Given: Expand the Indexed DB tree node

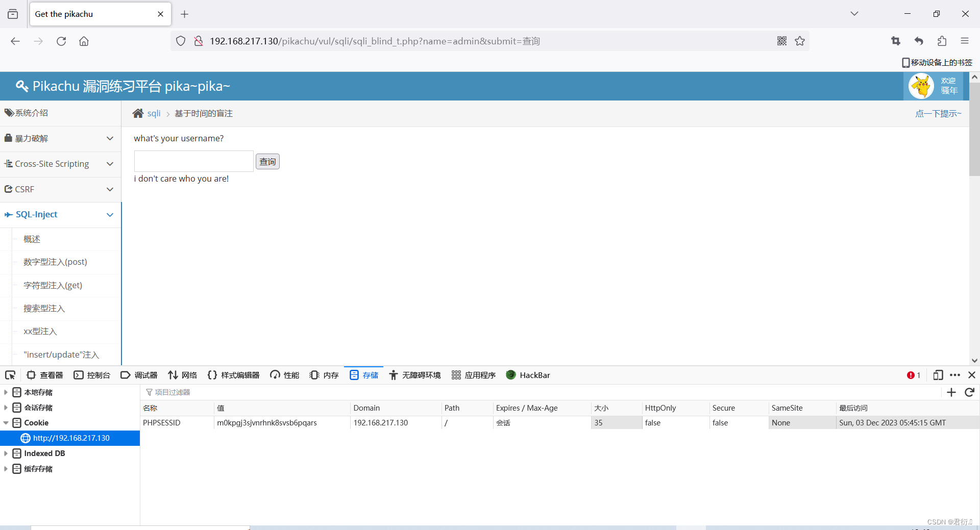Looking at the screenshot, I should 6,453.
